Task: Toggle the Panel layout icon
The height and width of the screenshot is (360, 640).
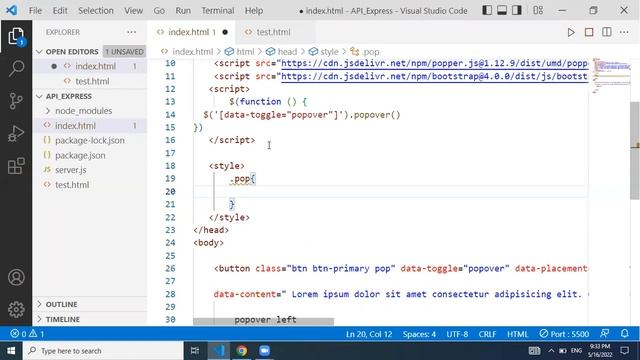Action: 502,10
